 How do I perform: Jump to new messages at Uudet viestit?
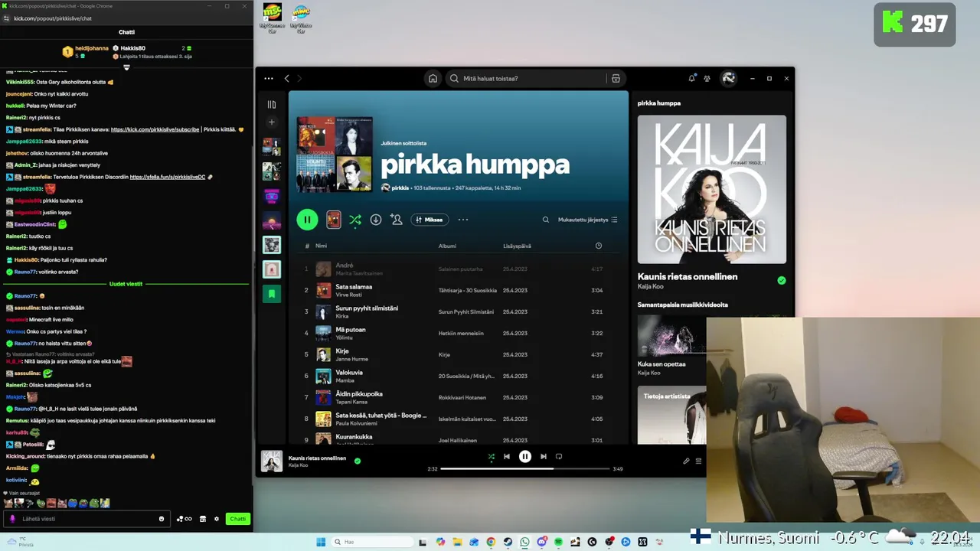pos(126,284)
